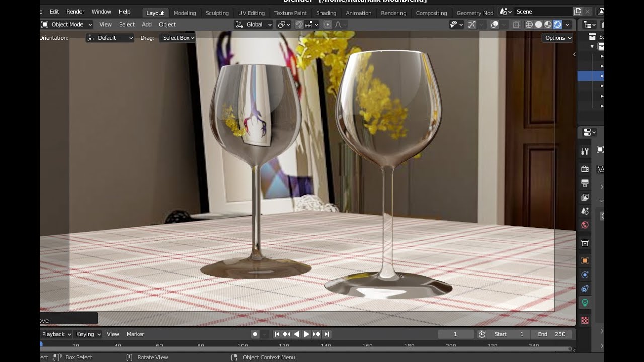
Task: Open the viewport Object menu
Action: coord(167,24)
